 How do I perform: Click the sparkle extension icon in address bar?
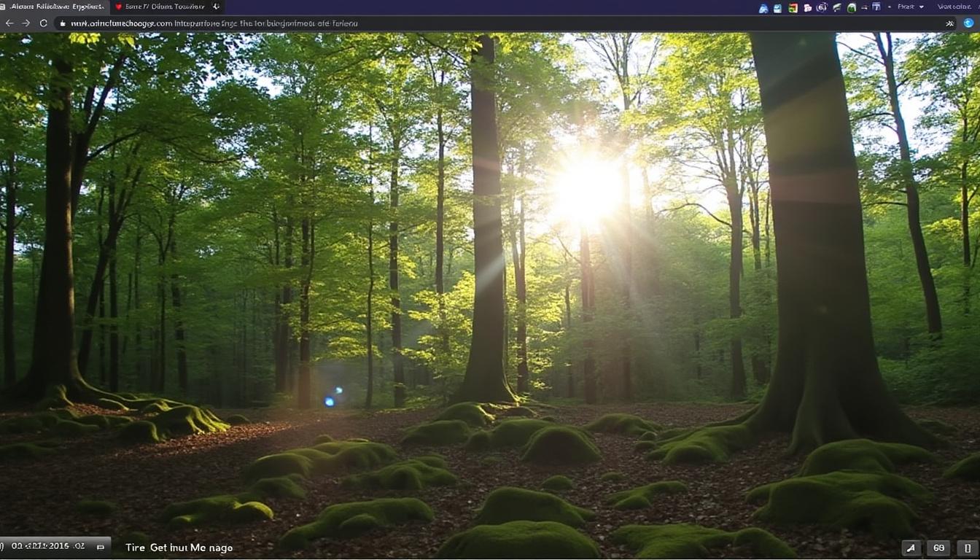coord(949,23)
